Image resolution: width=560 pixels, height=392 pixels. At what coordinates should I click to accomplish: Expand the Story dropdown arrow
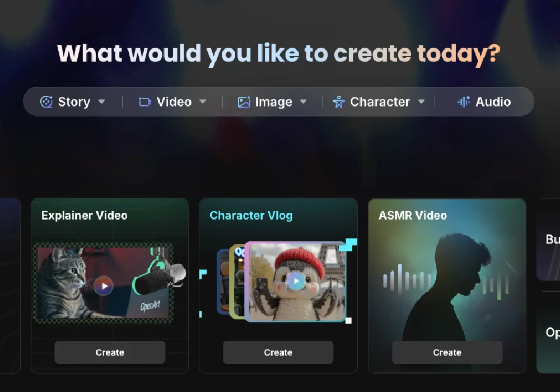[x=102, y=101]
